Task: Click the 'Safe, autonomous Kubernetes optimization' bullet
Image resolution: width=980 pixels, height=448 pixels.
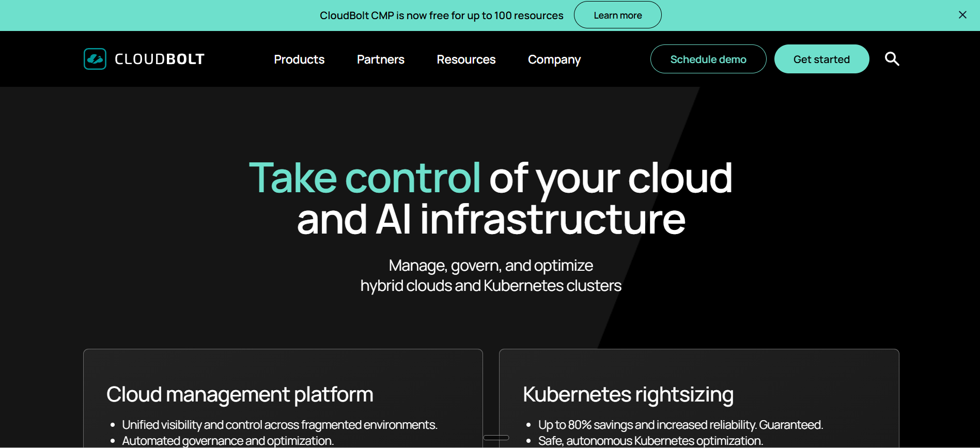Action: click(x=650, y=441)
